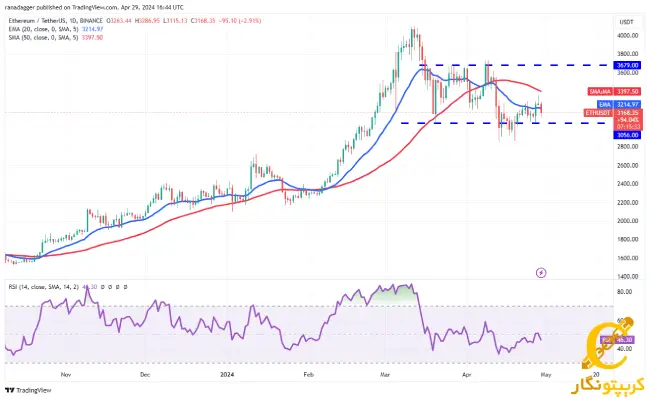Viewport: 650px width, 399px height.
Task: Open the USDT currency selector
Action: 626,22
